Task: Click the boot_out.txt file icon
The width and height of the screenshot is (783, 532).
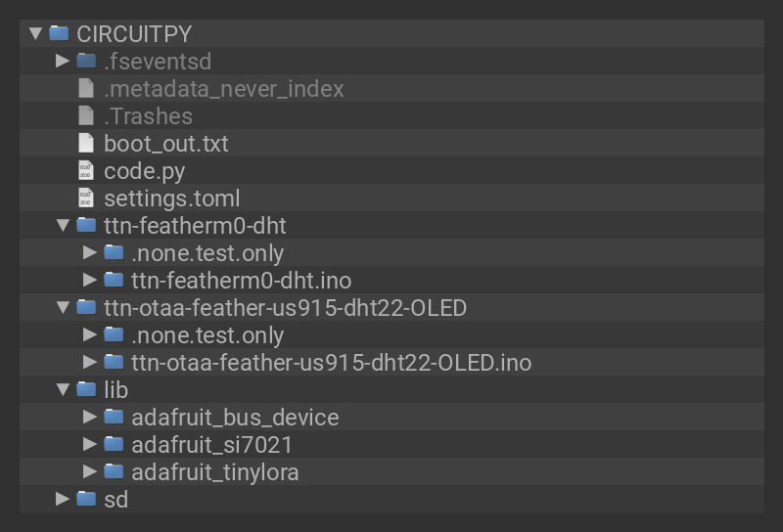Action: (86, 143)
